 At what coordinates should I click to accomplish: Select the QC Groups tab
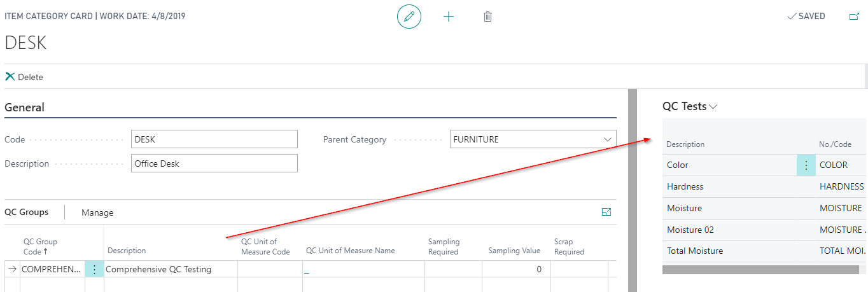tap(26, 212)
